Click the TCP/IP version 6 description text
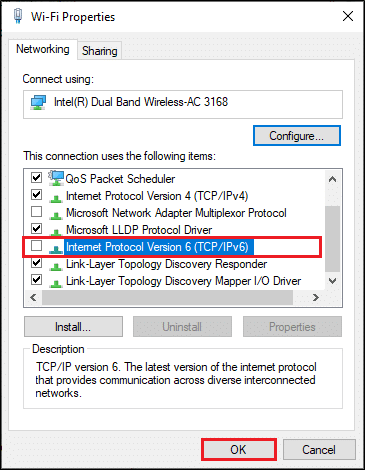365x470 pixels. [176, 380]
